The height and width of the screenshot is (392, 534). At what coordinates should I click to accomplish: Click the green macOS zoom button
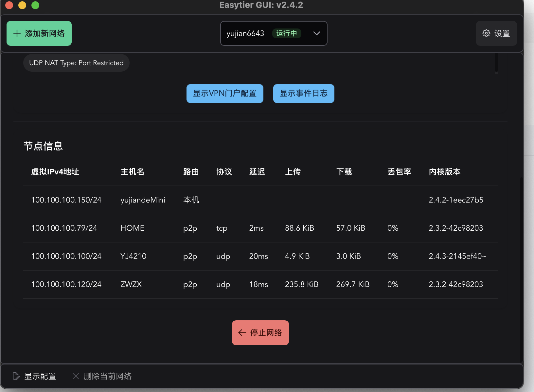tap(35, 5)
